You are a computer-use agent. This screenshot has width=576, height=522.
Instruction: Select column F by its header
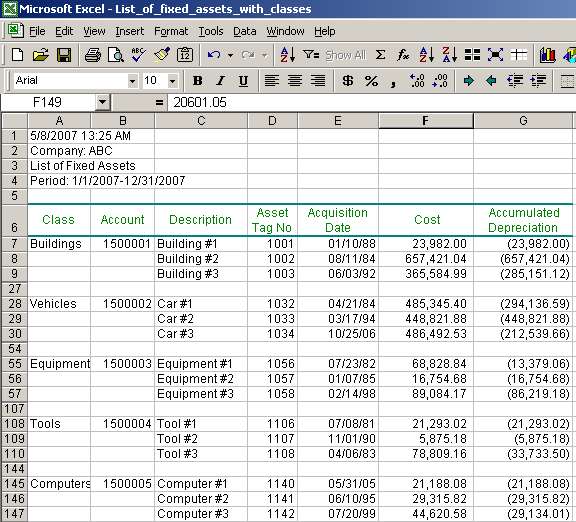pos(426,120)
